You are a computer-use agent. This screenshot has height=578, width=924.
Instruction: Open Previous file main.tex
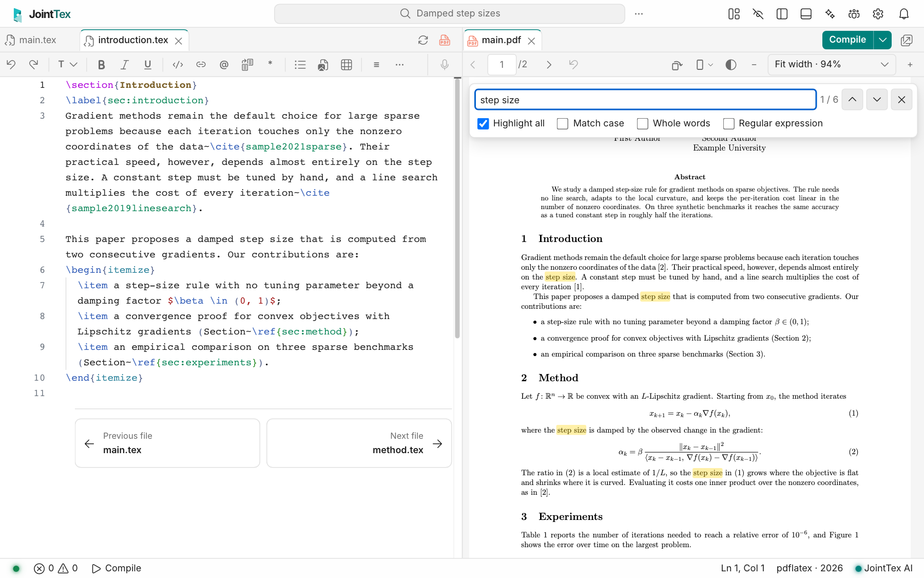click(x=167, y=443)
